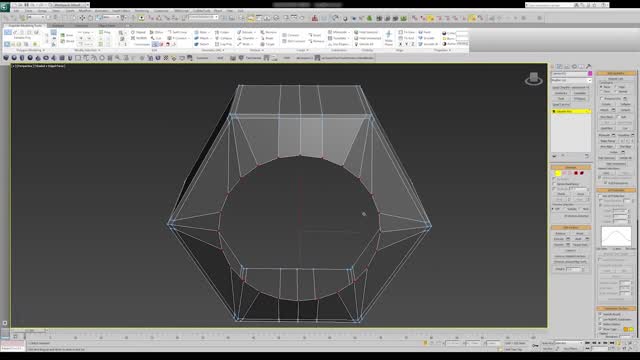Enable Ignore Backfacing checkbox
The width and height of the screenshot is (640, 360).
(x=554, y=184)
